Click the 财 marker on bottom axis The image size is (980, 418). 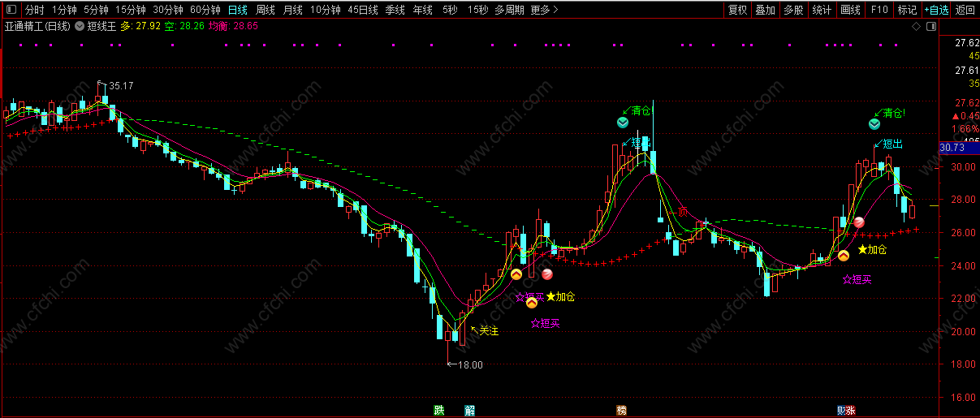click(x=842, y=410)
